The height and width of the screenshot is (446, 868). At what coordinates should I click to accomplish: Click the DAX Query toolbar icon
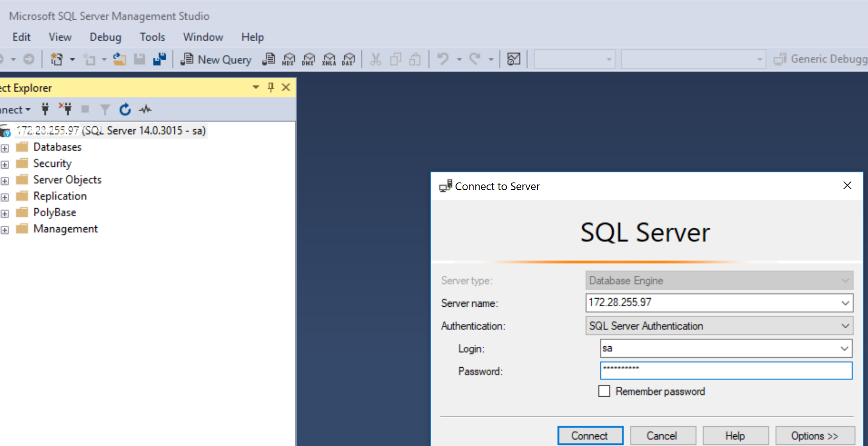[348, 59]
